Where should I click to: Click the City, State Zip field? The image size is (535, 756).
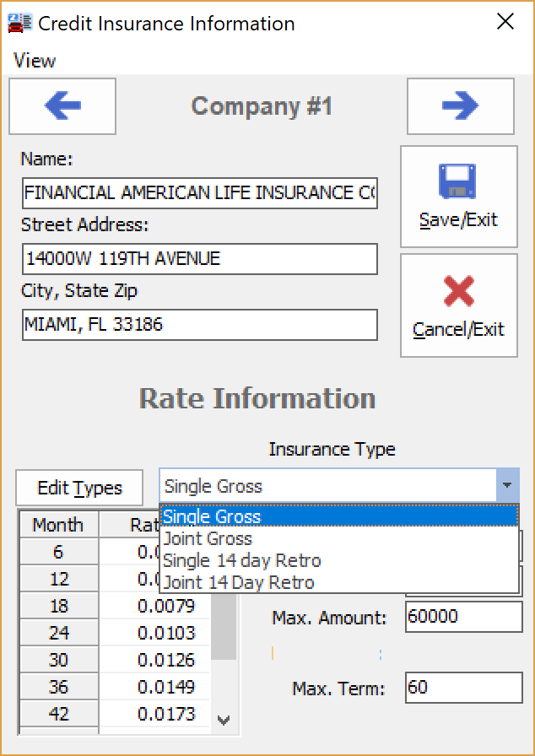[199, 325]
